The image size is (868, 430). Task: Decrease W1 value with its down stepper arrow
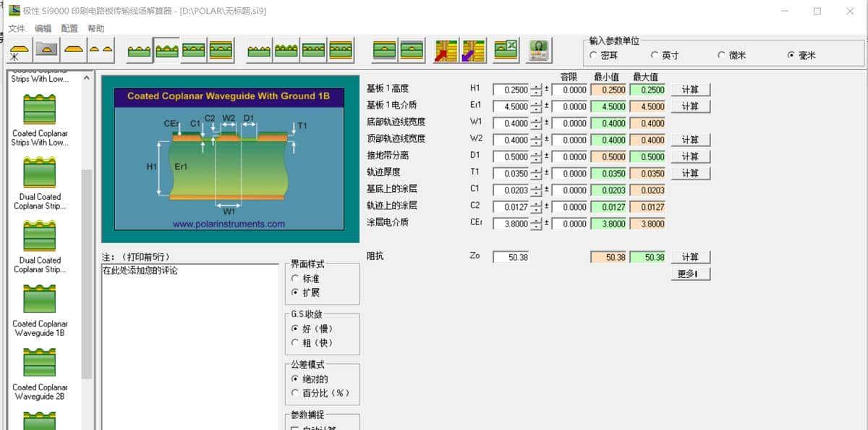click(535, 126)
